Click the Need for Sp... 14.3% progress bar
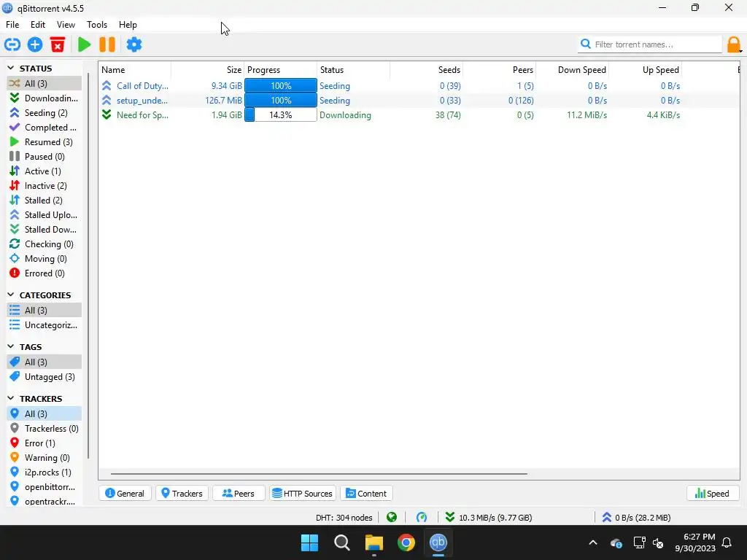Screen dimensions: 747x560 281,115
